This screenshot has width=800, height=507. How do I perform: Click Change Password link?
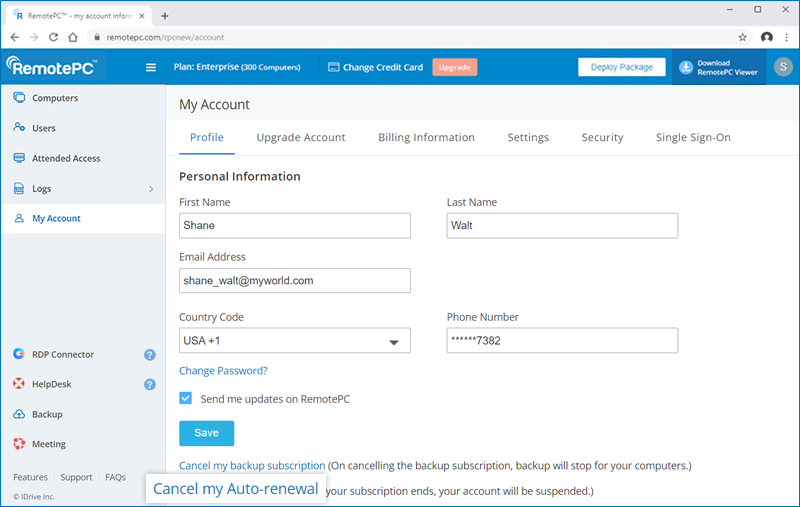point(223,371)
